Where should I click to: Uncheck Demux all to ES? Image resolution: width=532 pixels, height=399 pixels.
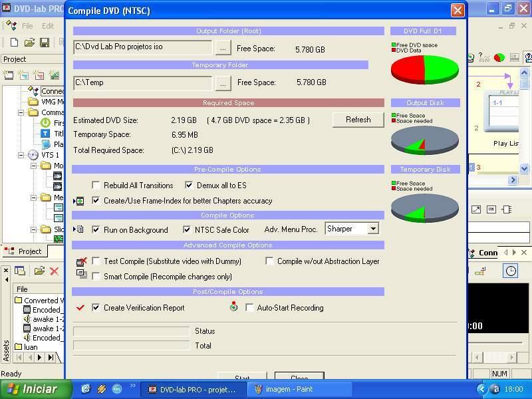pyautogui.click(x=189, y=186)
